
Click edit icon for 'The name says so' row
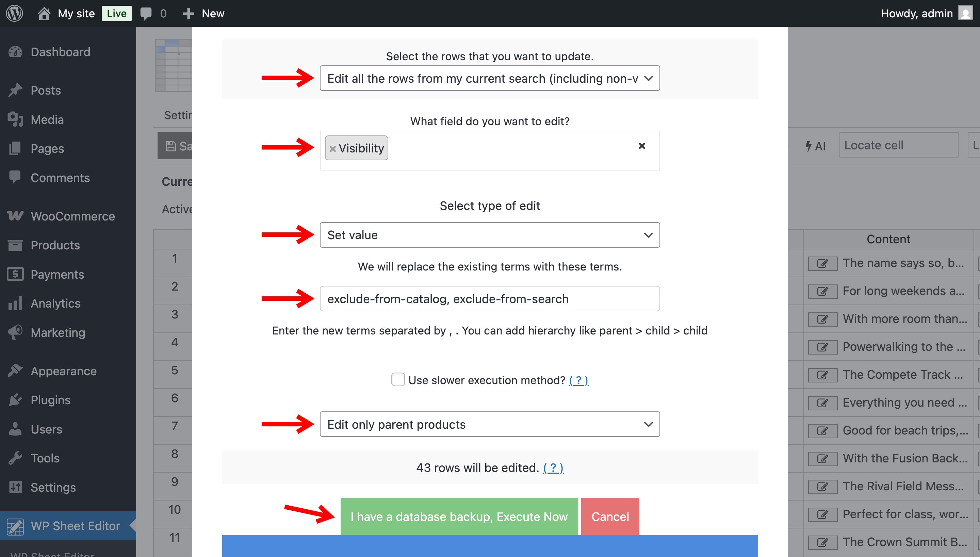[822, 263]
